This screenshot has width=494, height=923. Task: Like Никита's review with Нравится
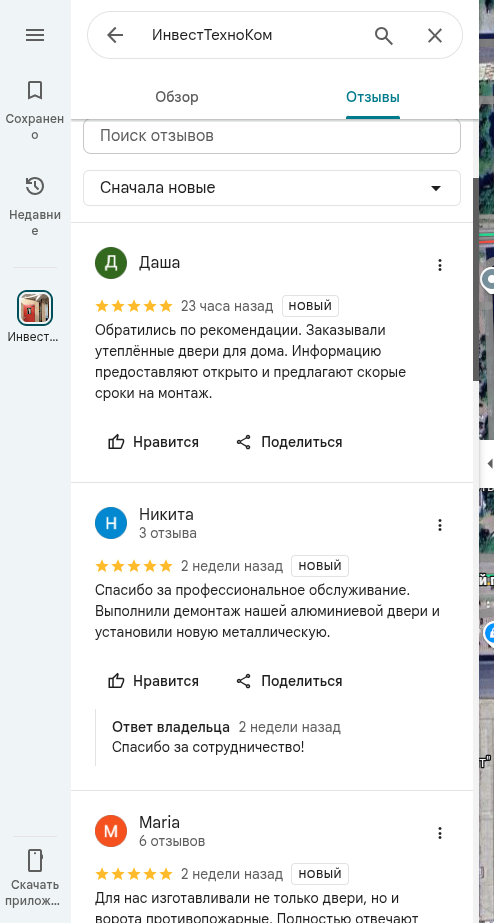153,681
